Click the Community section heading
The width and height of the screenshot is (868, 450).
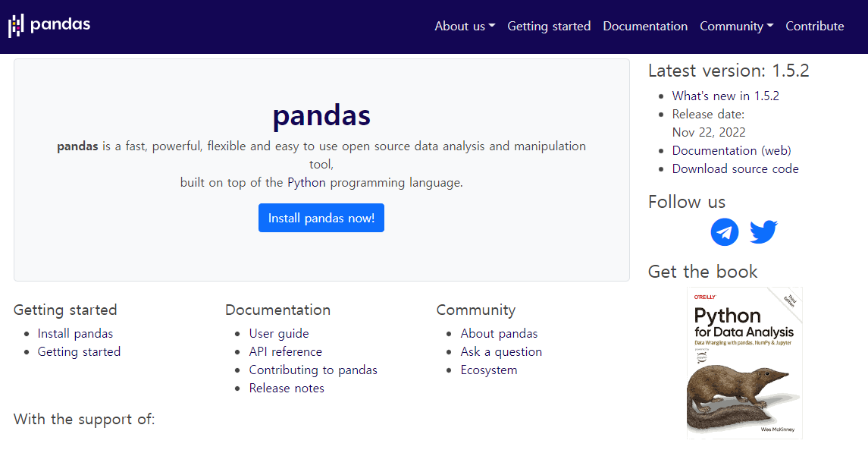[475, 310]
